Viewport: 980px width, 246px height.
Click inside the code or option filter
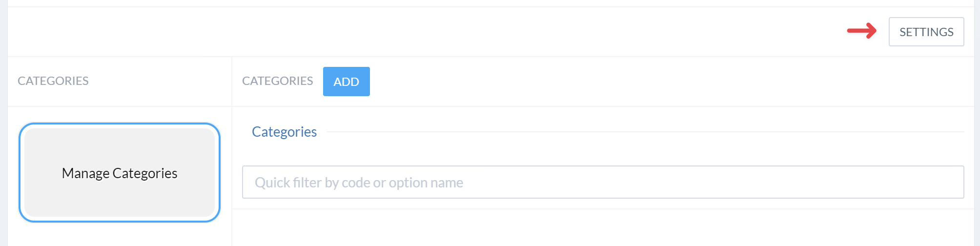603,182
